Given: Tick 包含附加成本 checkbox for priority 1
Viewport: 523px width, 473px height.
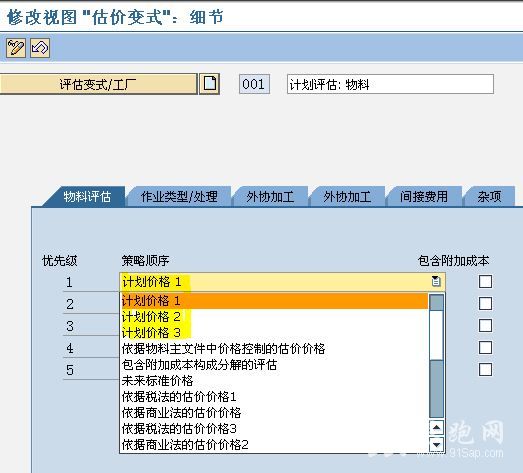Looking at the screenshot, I should tap(485, 281).
